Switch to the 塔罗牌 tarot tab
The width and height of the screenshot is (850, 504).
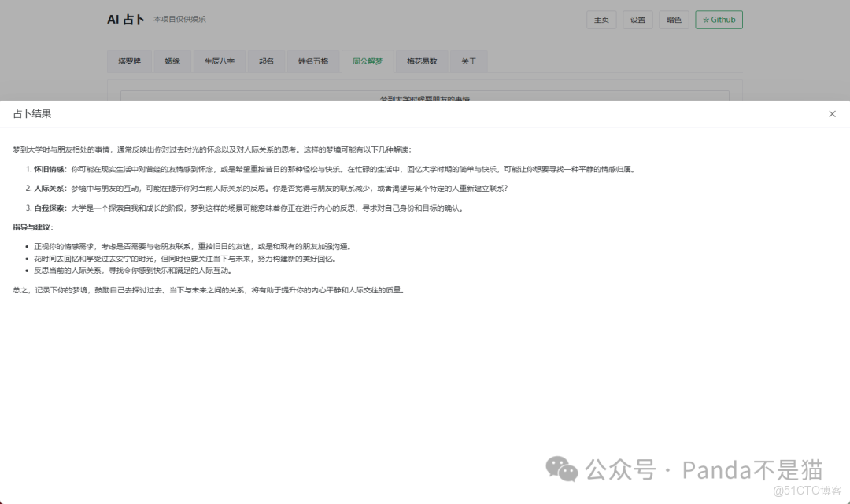pos(129,61)
